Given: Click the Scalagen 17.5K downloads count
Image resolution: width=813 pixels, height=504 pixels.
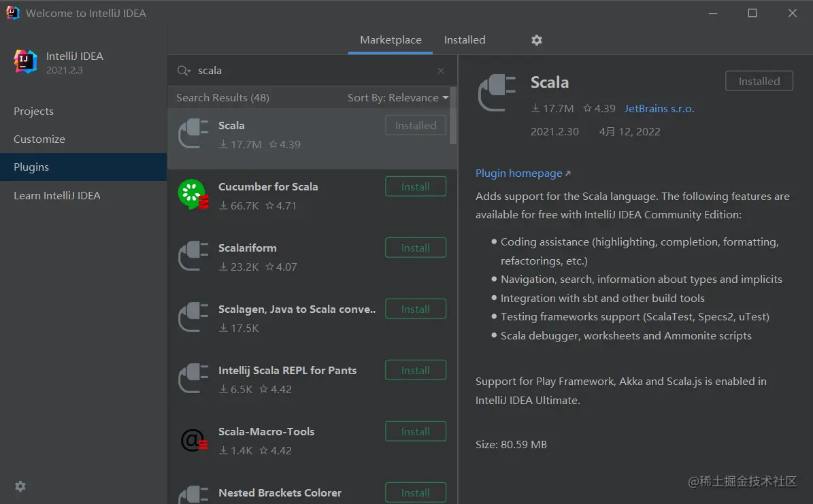Looking at the screenshot, I should [239, 329].
